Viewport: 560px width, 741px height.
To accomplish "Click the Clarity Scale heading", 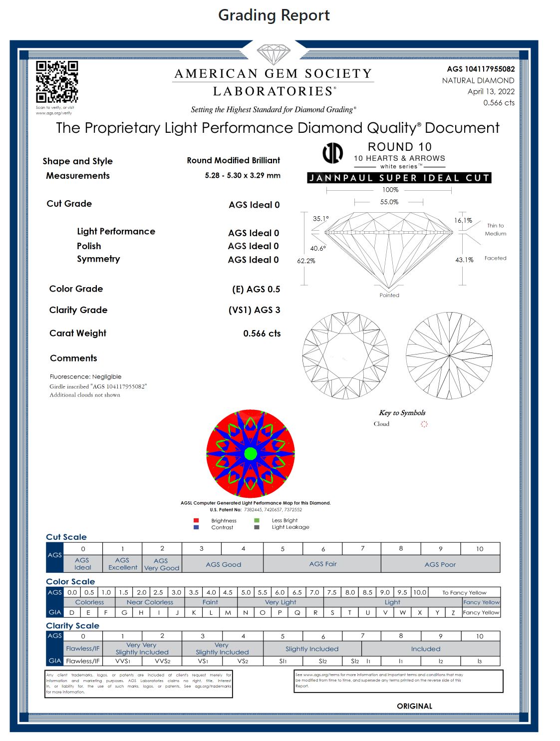I will point(72,626).
